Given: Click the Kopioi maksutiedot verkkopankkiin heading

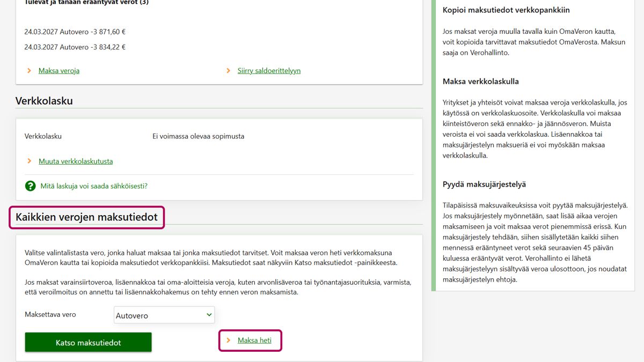Looking at the screenshot, I should click(x=506, y=10).
